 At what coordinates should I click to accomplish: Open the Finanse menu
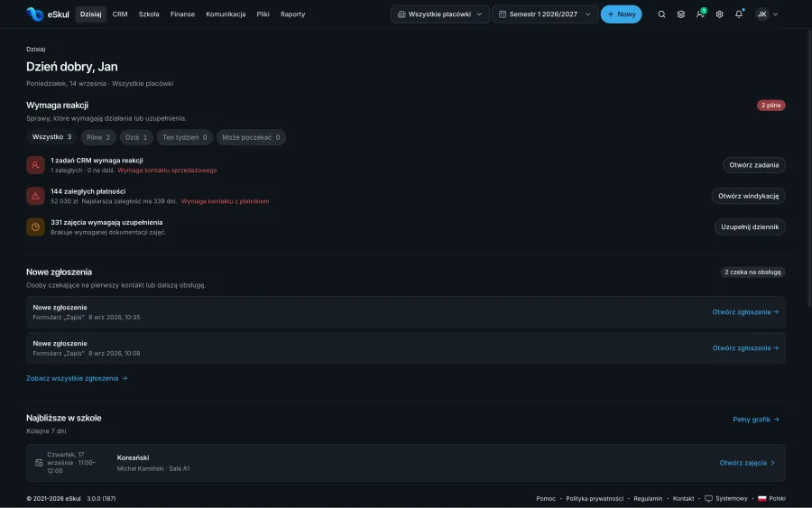click(x=182, y=14)
